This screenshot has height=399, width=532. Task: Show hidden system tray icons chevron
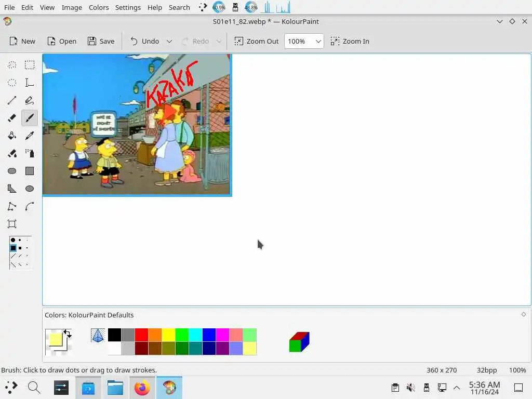tap(457, 388)
